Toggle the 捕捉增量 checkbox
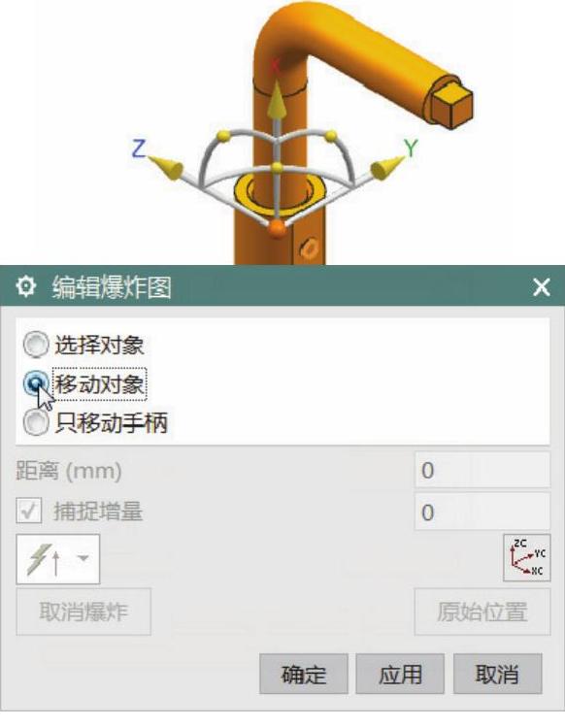This screenshot has height=728, width=565. 29,512
